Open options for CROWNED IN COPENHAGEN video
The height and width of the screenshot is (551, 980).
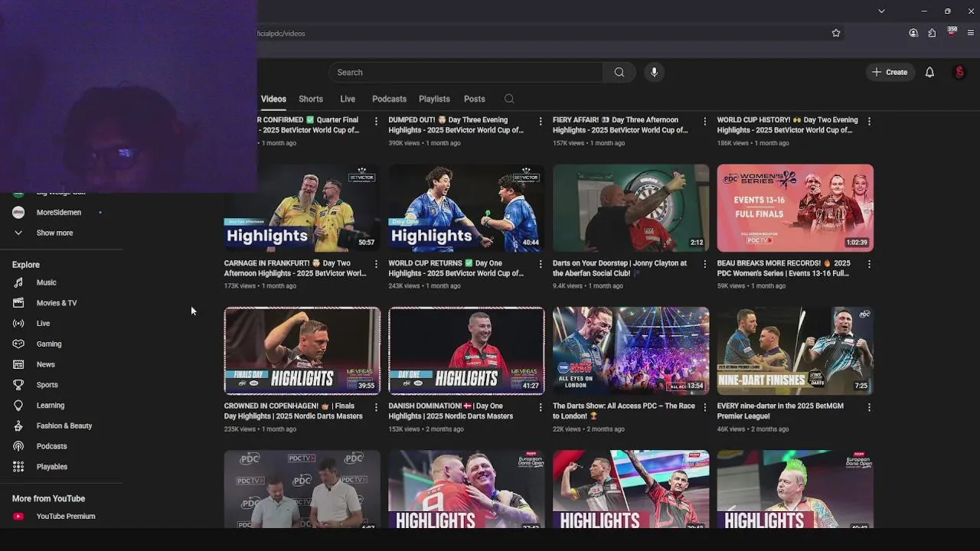click(376, 407)
